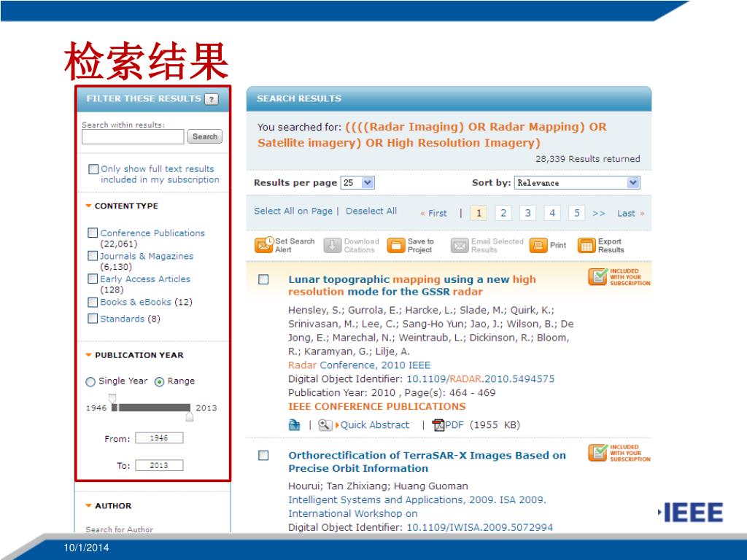
Task: Open DOI 10.1109/IWISA.2009.5072994 link
Action: coord(480,527)
